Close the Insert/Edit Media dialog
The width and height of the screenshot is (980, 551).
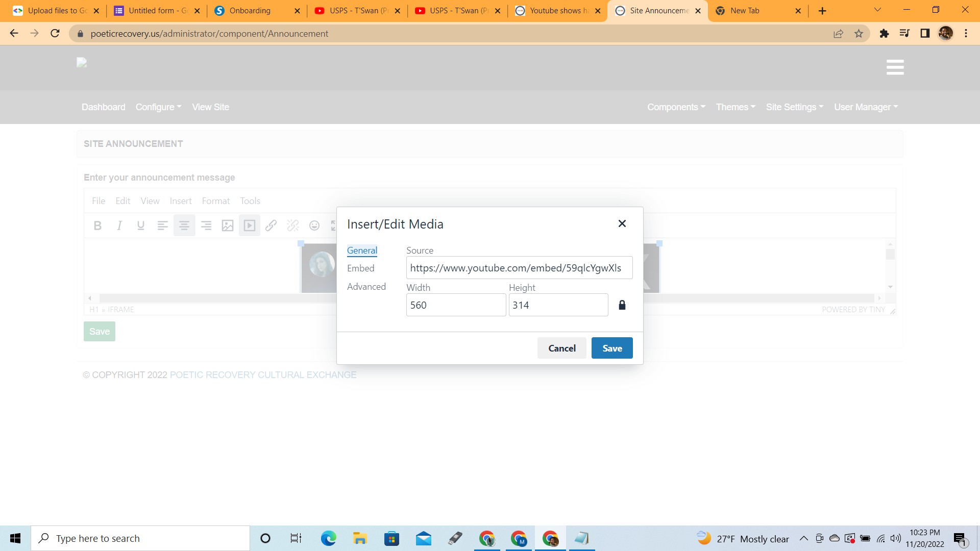click(622, 223)
